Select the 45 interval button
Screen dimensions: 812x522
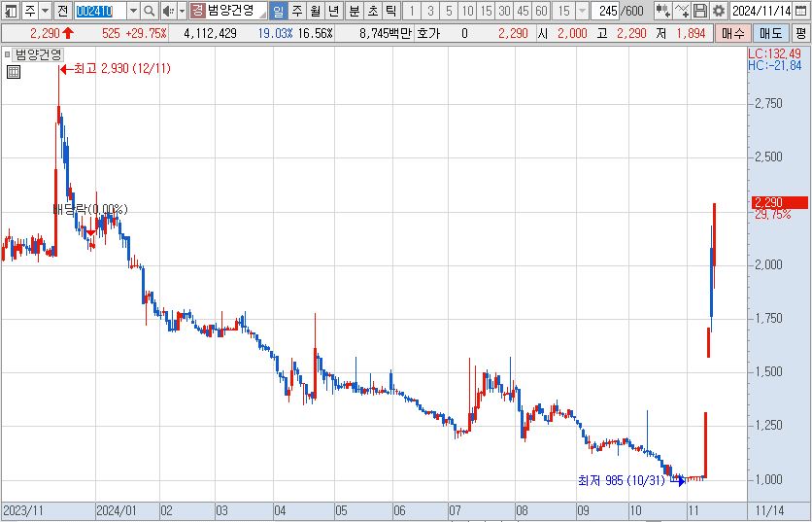(523, 11)
